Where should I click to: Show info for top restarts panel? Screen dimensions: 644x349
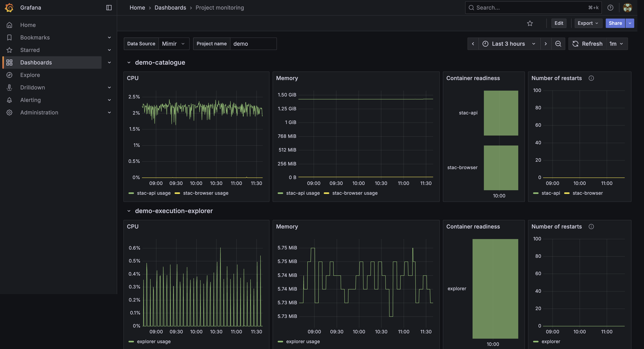pos(591,78)
